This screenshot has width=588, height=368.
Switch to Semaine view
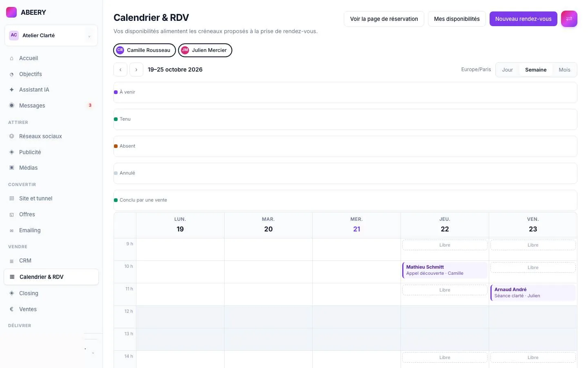pos(536,70)
